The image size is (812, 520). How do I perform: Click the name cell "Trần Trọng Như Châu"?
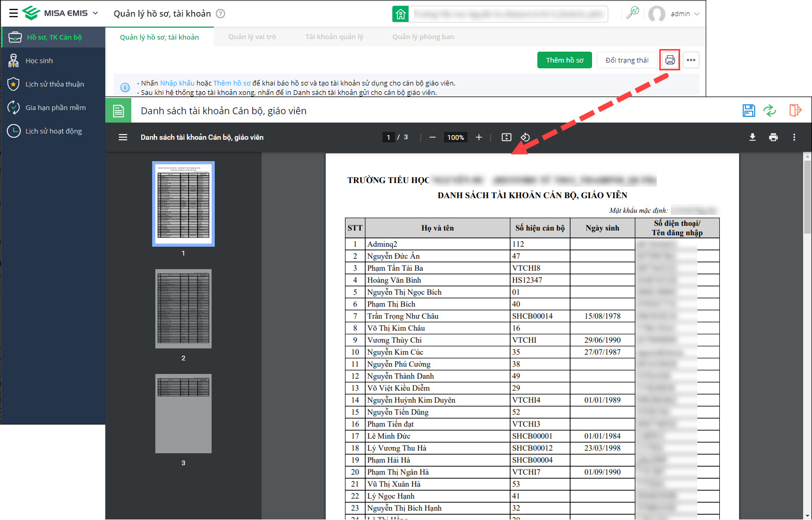click(438, 316)
